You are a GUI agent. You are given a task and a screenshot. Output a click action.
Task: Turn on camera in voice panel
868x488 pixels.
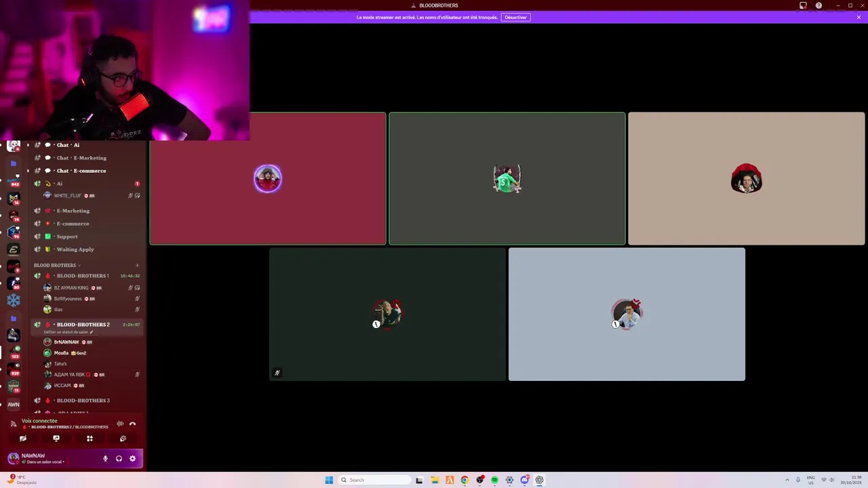click(23, 439)
